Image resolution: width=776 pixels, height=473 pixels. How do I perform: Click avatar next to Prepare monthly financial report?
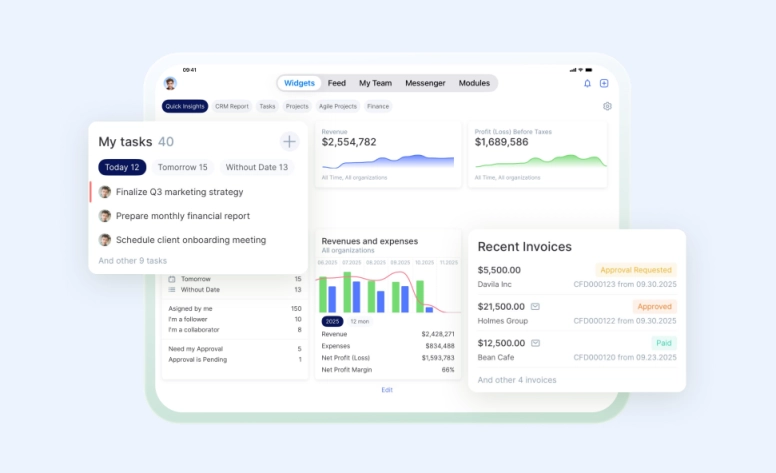click(104, 216)
